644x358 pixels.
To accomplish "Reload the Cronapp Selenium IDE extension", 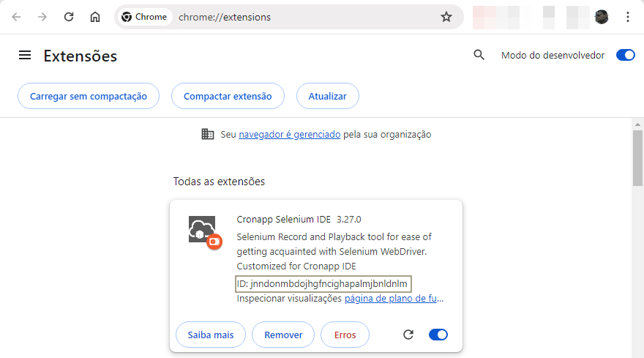I will click(408, 335).
